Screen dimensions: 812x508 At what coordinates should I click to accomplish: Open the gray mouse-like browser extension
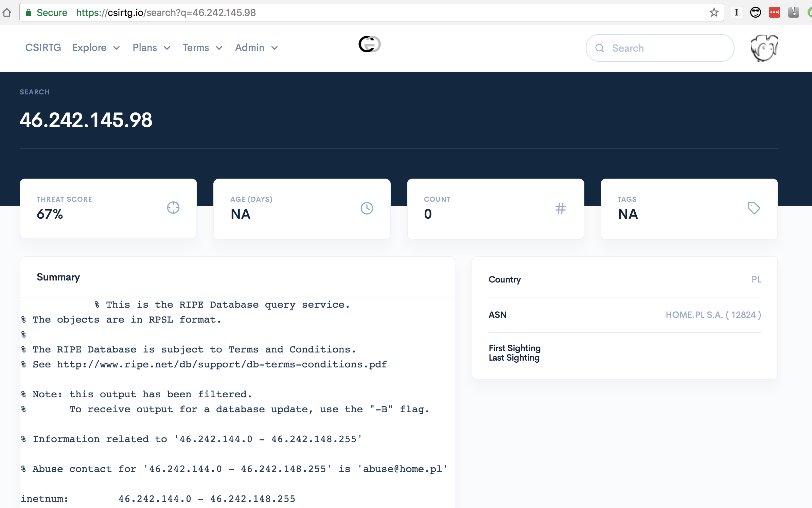tap(793, 13)
